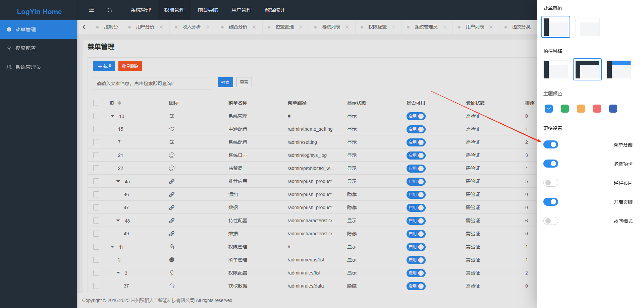Click the sliders icon in 系统配置 row
The height and width of the screenshot is (308, 644).
pyautogui.click(x=172, y=142)
